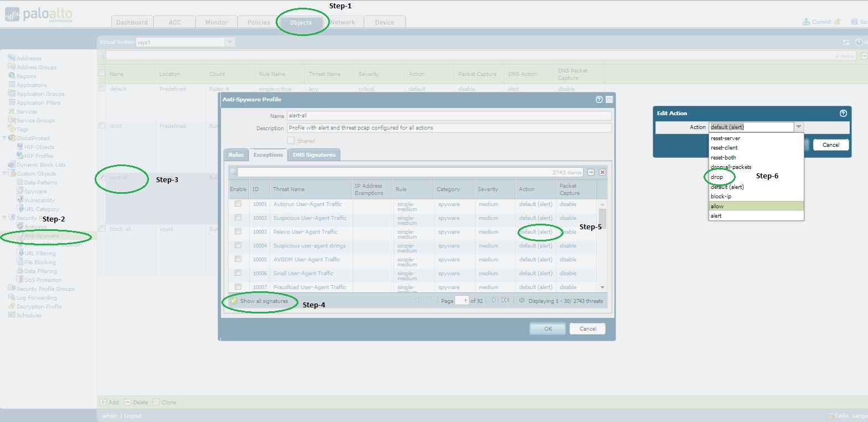The width and height of the screenshot is (868, 422).
Task: Clear the exceptions search with the red X icon
Action: click(x=602, y=172)
